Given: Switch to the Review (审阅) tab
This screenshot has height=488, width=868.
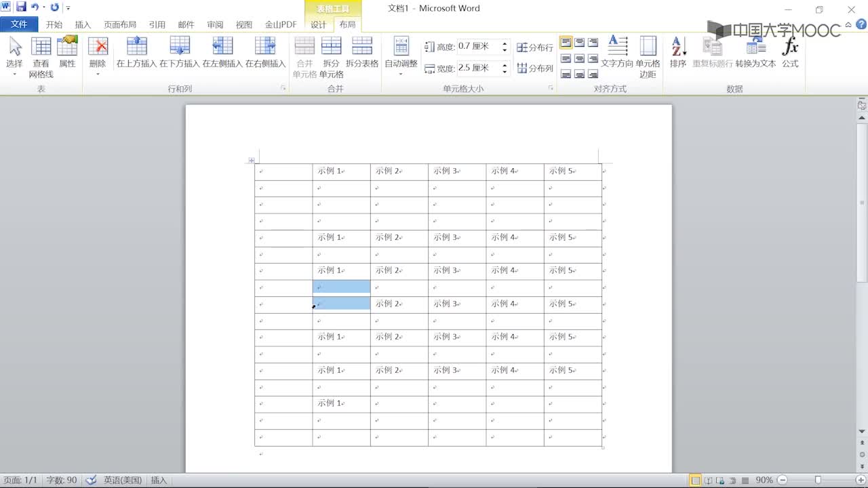Looking at the screenshot, I should point(215,24).
